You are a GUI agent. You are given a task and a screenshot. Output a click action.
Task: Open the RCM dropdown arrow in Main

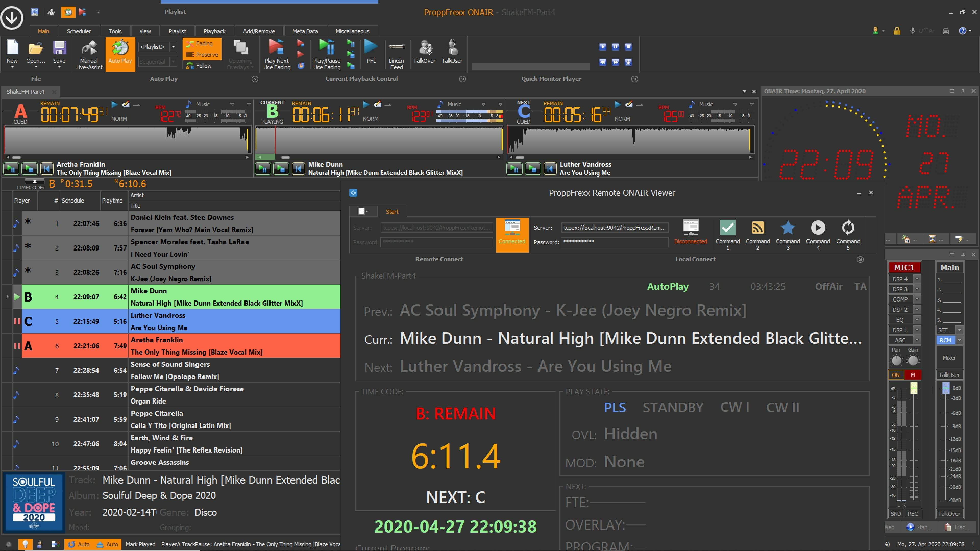coord(959,340)
